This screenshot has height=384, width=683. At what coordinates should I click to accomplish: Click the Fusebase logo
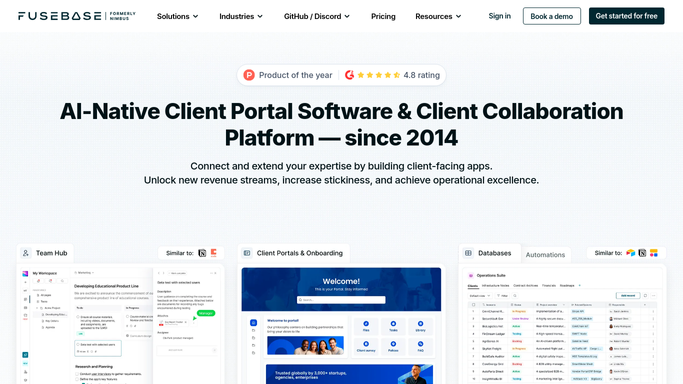pyautogui.click(x=77, y=16)
